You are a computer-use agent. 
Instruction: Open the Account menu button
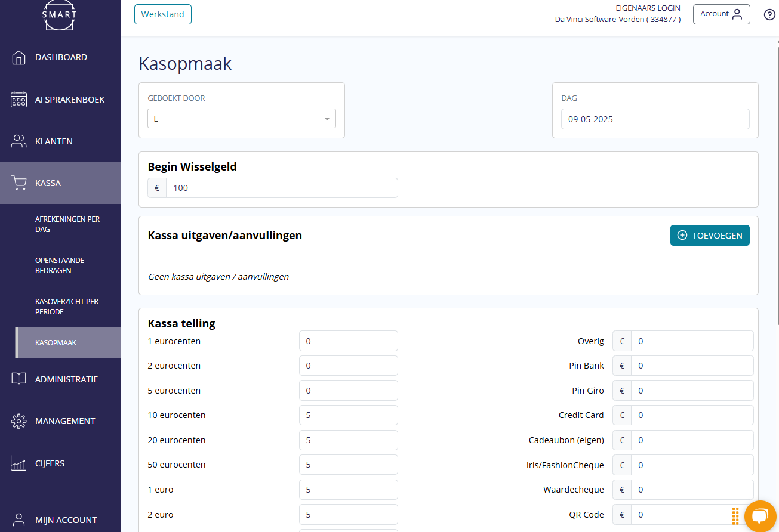tap(721, 14)
